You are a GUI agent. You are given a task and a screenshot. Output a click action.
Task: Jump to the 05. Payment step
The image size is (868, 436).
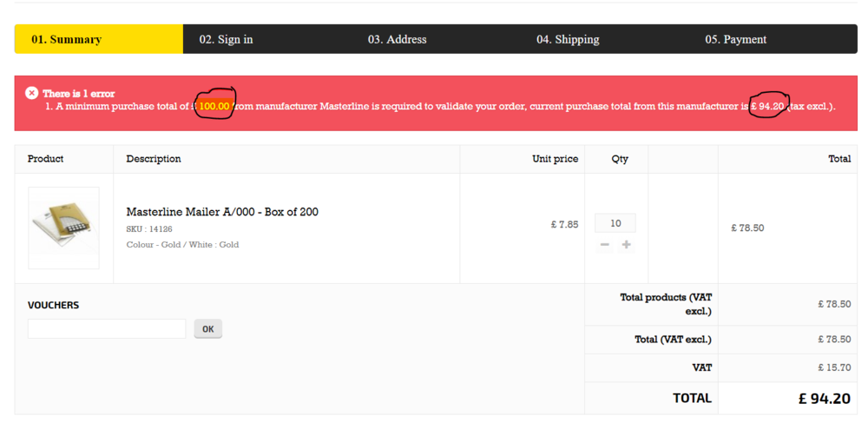735,39
